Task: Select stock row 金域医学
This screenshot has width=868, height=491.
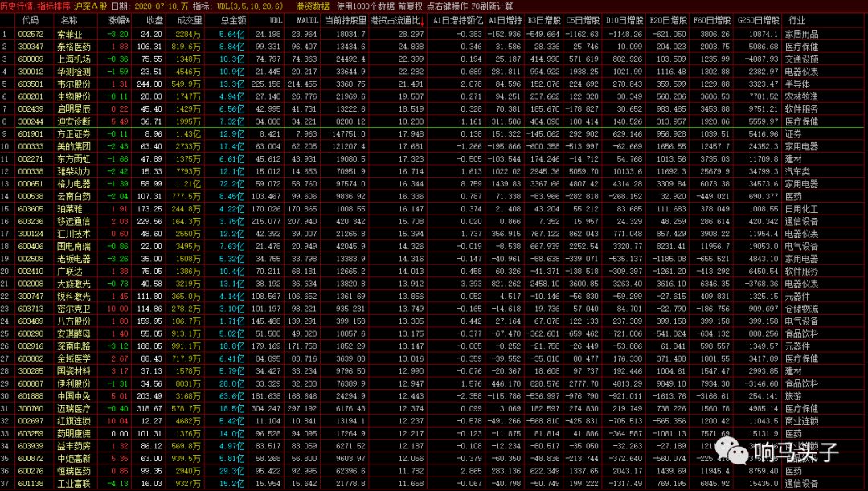Action: (432, 358)
